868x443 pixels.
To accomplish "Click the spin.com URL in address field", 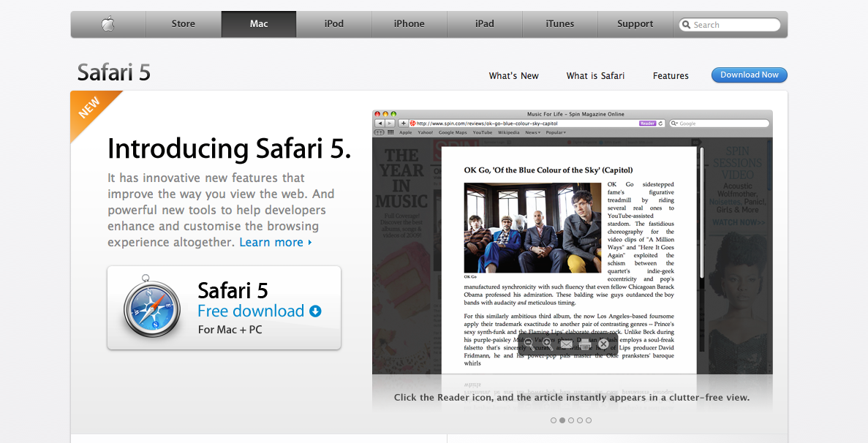I will pyautogui.click(x=487, y=124).
